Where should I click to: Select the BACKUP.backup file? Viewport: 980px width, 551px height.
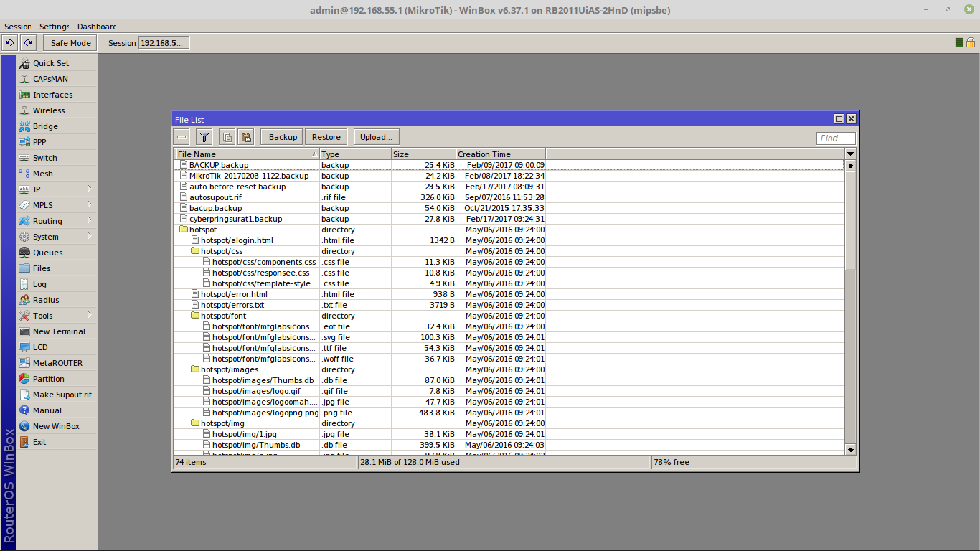(509, 165)
